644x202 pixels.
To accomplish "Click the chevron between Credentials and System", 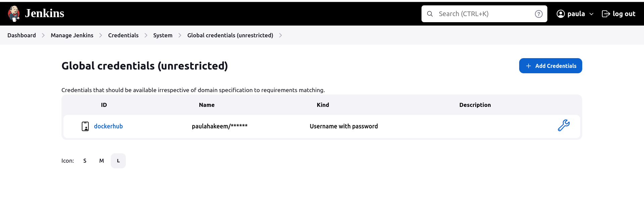I will [146, 35].
